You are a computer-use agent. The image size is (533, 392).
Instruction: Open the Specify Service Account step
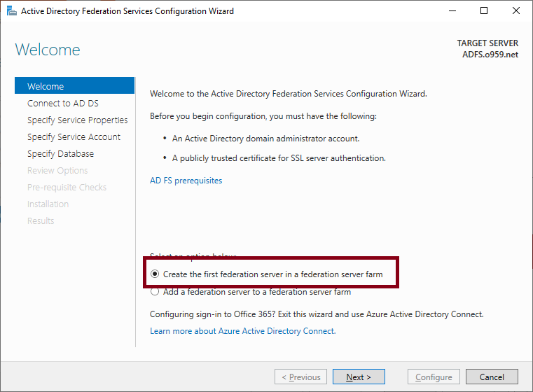click(74, 137)
